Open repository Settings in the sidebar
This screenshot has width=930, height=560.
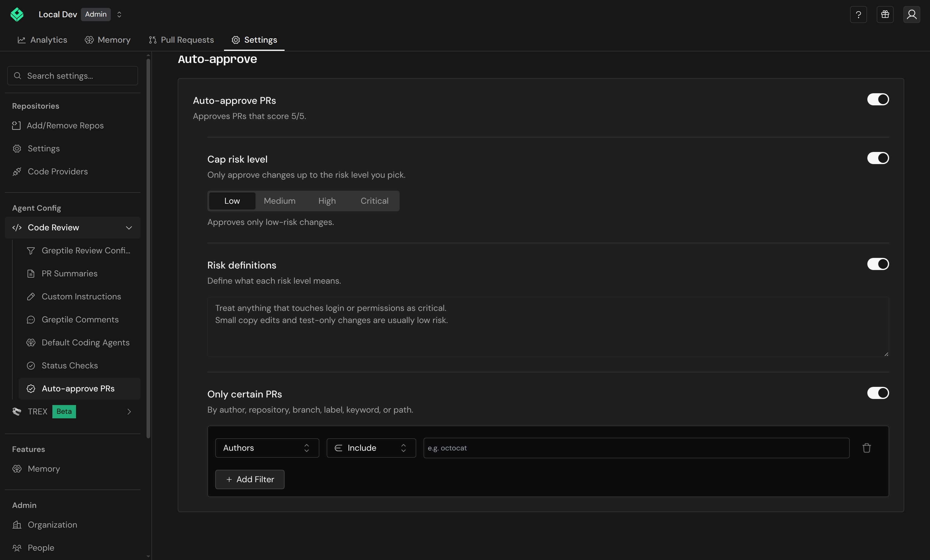click(x=72, y=148)
